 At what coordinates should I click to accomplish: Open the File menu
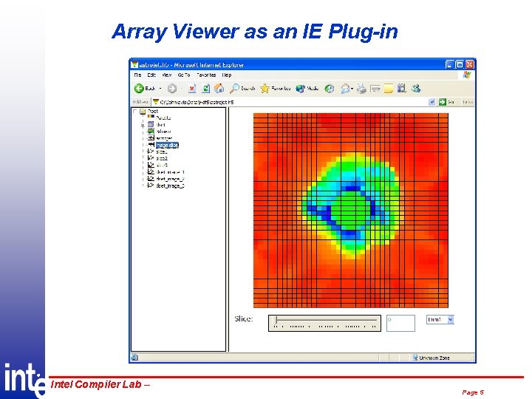point(137,75)
